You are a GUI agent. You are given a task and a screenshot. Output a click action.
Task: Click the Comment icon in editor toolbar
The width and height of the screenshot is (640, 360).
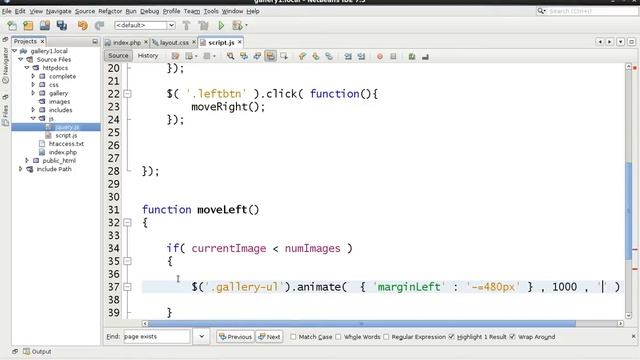click(412, 56)
